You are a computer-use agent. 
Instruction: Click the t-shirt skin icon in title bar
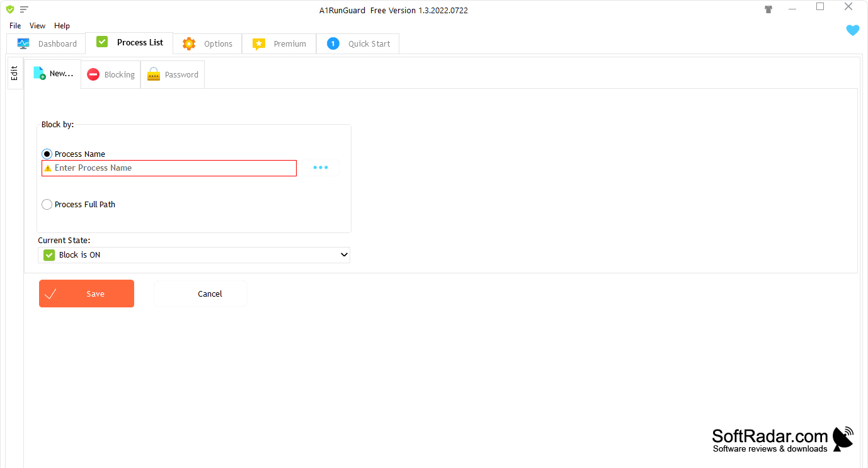[x=768, y=9]
